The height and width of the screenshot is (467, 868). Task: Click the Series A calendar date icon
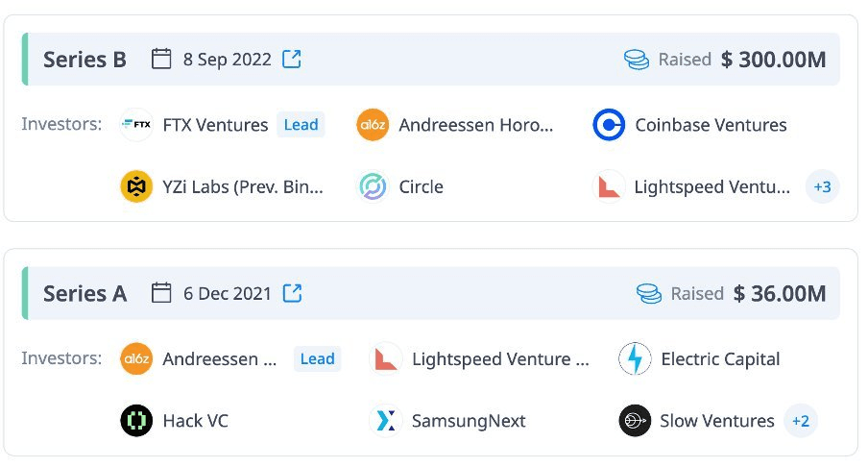coord(162,293)
